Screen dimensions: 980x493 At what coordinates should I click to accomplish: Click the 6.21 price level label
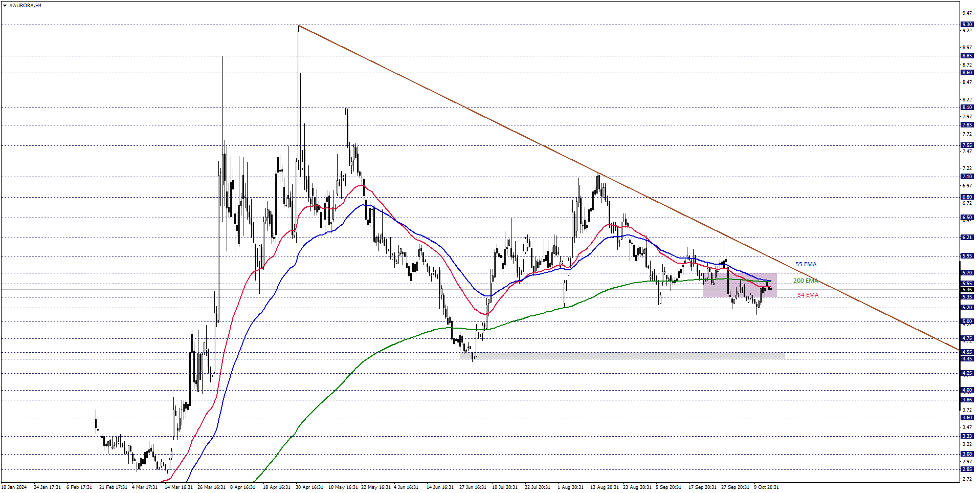(x=967, y=238)
